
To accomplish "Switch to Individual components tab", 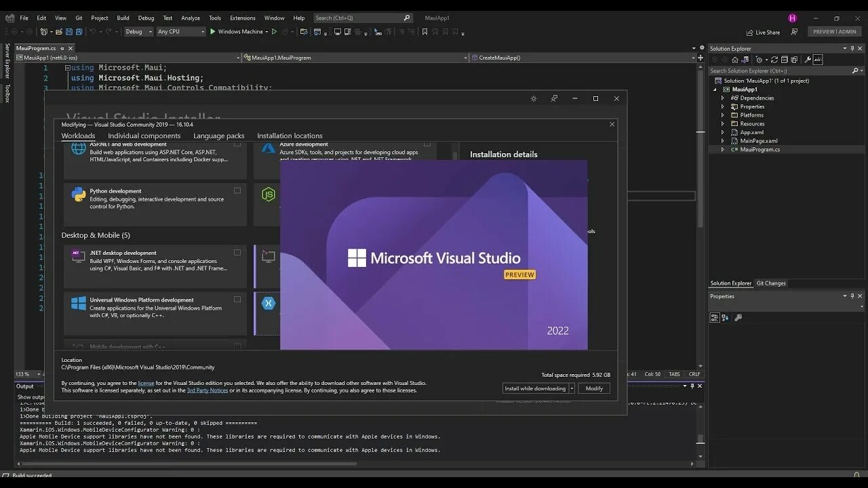I will point(144,136).
